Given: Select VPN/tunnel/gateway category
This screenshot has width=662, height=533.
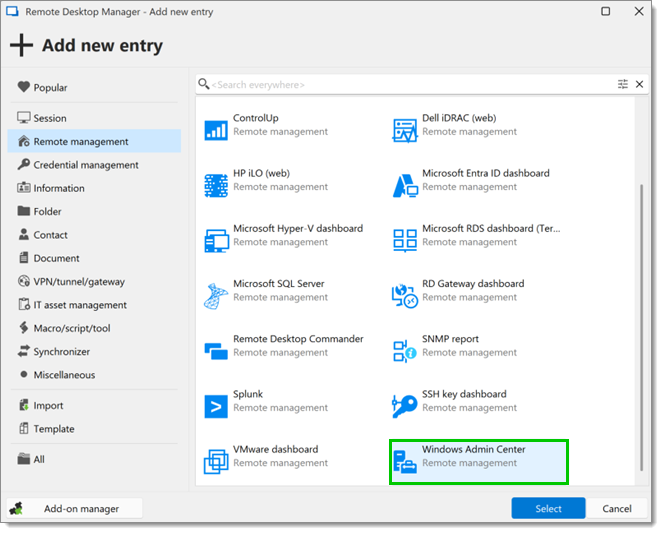Looking at the screenshot, I should pos(94,281).
